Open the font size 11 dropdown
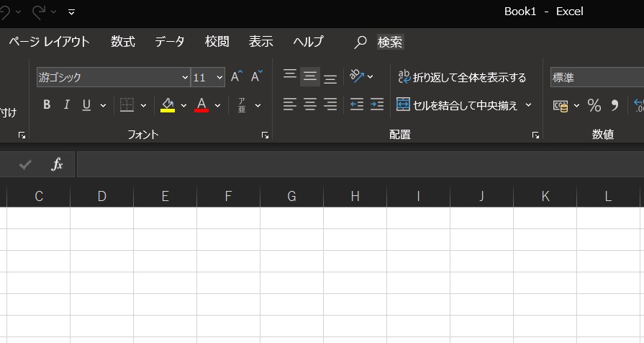 219,77
